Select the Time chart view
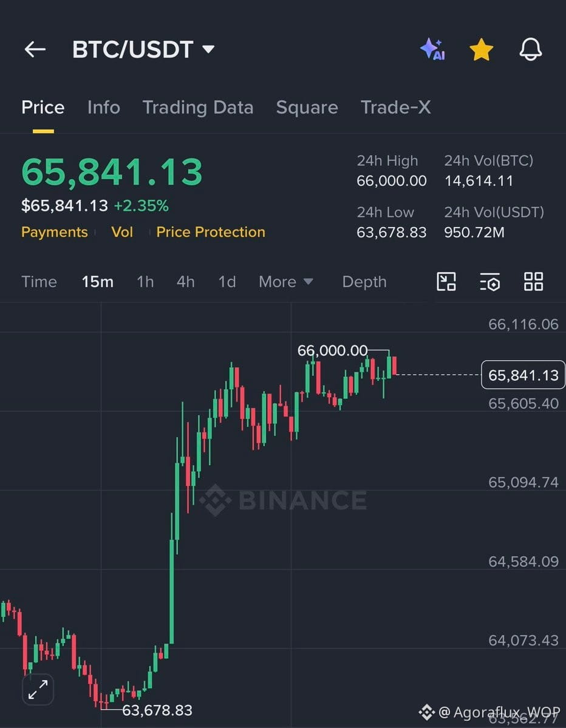566x728 pixels. click(x=39, y=282)
